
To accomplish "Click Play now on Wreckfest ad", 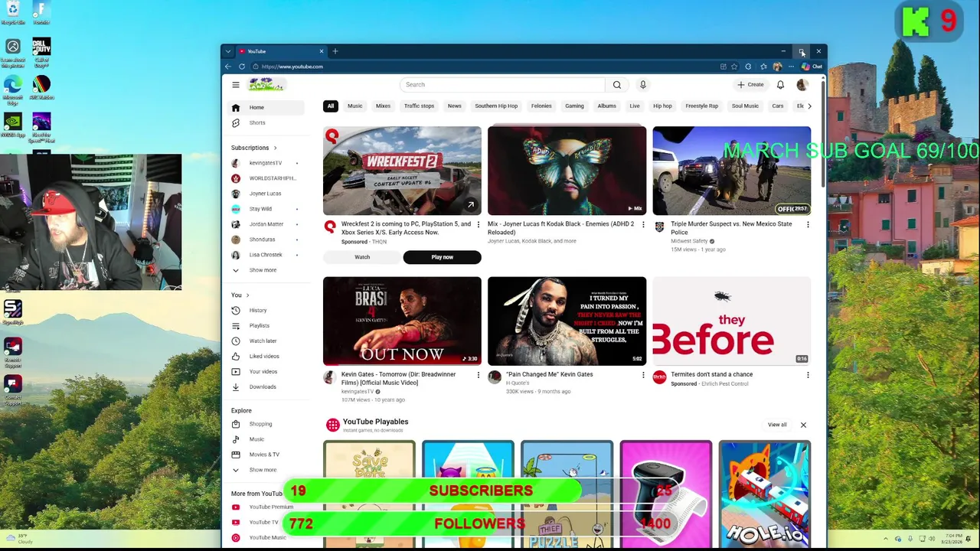I will tap(442, 258).
